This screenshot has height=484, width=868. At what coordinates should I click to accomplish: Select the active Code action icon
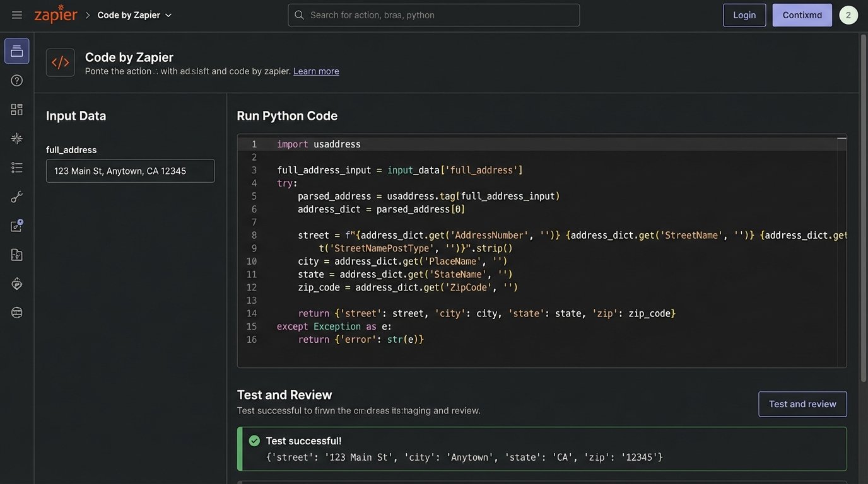point(16,50)
